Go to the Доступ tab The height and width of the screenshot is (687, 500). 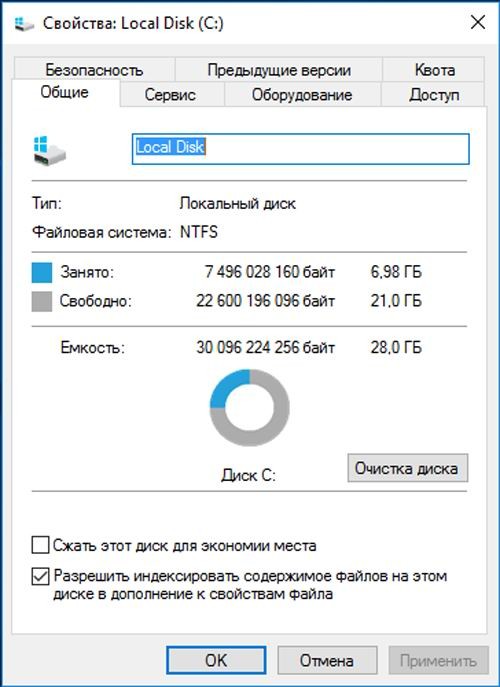coord(434,95)
